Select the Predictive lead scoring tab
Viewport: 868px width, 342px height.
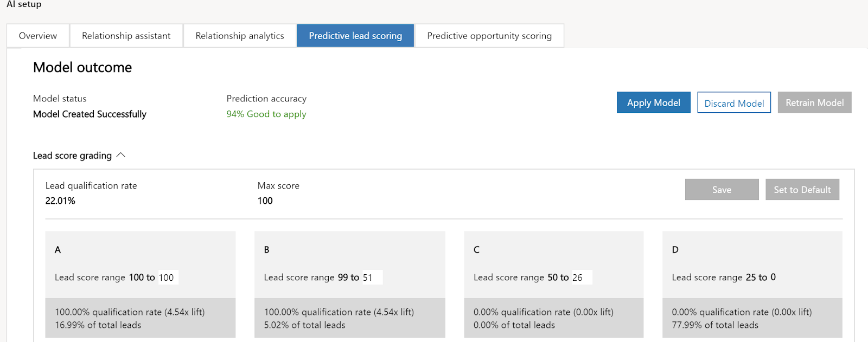[355, 36]
